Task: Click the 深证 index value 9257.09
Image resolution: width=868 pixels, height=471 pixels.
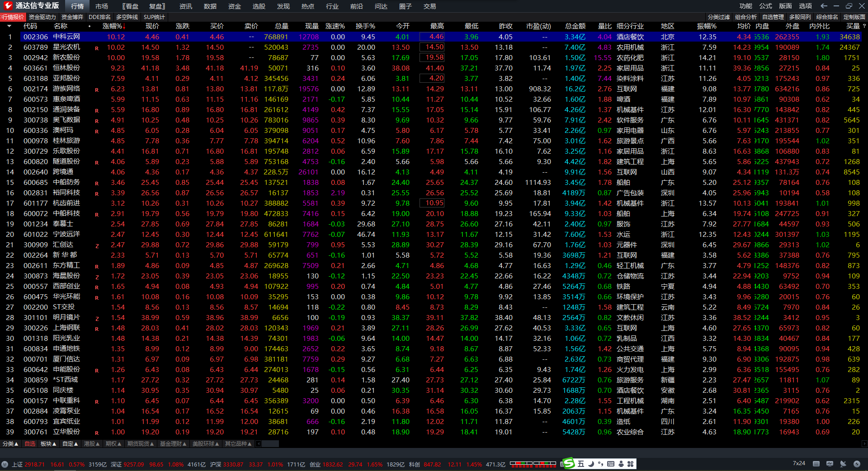Action: (x=134, y=464)
